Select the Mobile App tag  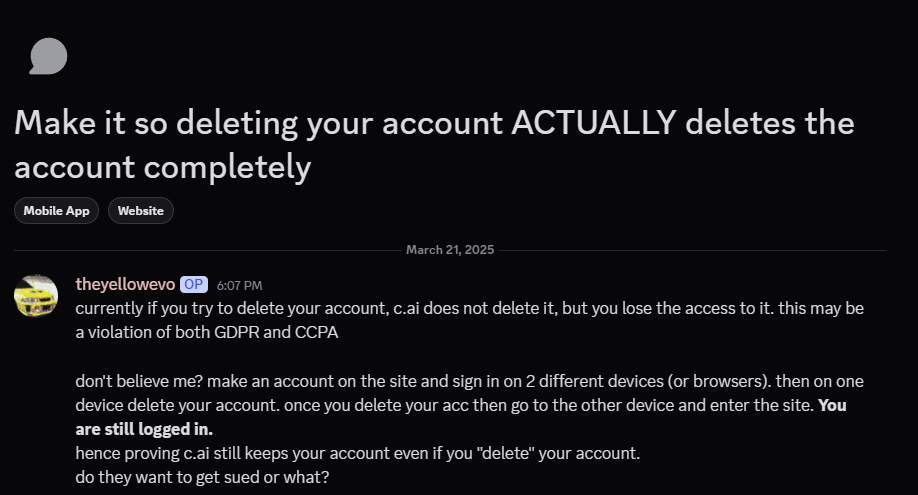coord(56,211)
